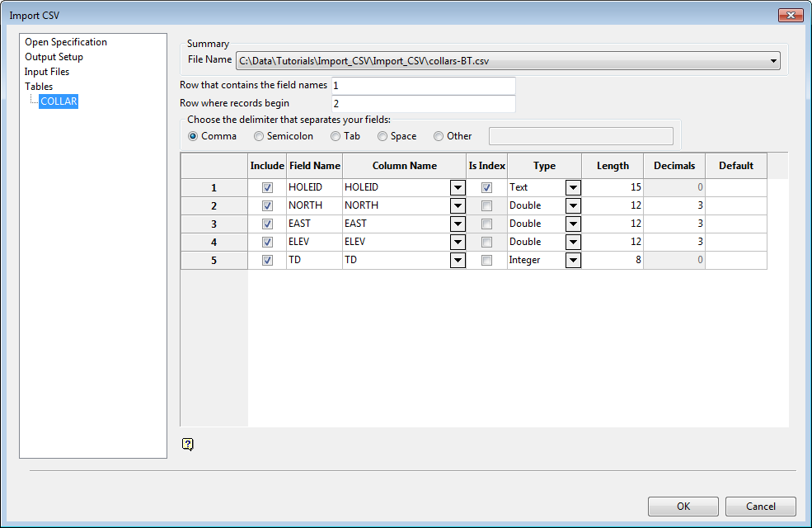Screen dimensions: 812x528
Task: Click the field names row number input
Action: point(423,86)
